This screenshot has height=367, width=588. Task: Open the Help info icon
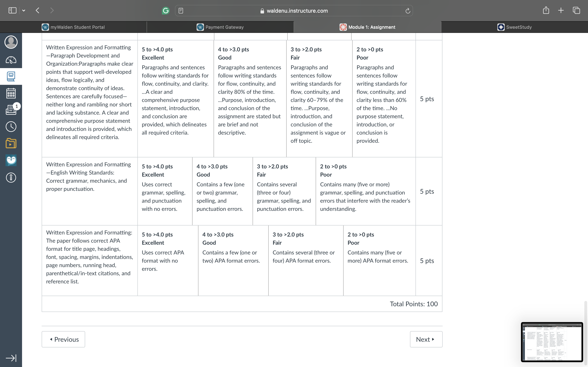(x=11, y=177)
